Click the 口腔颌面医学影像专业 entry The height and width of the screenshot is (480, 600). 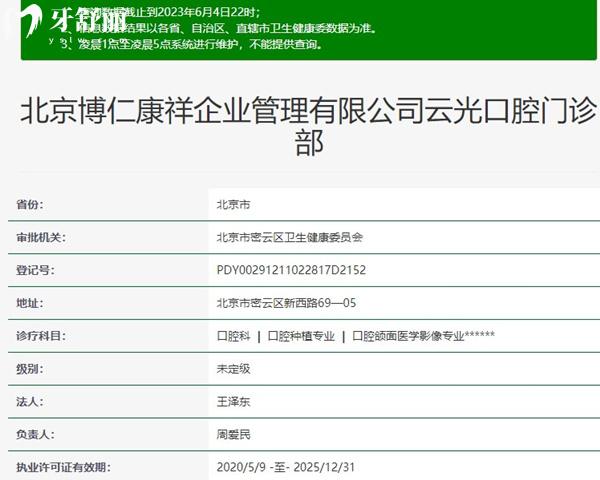click(423, 336)
